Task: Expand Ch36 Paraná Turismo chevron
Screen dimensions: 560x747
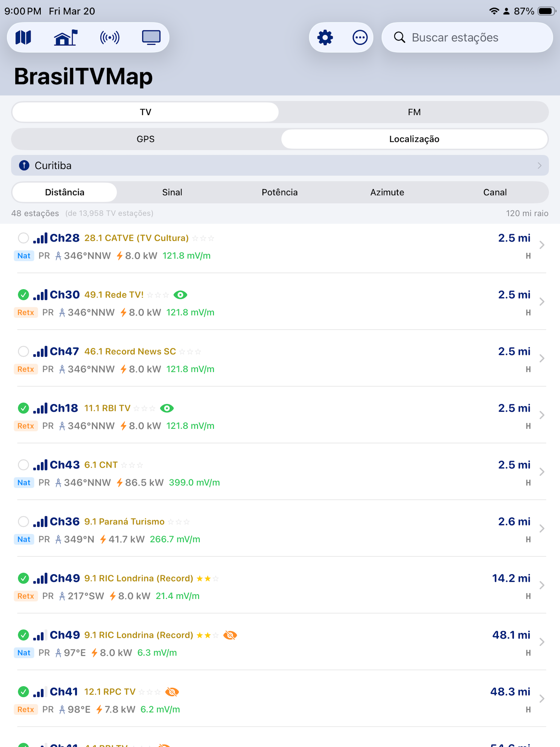Action: (542, 529)
